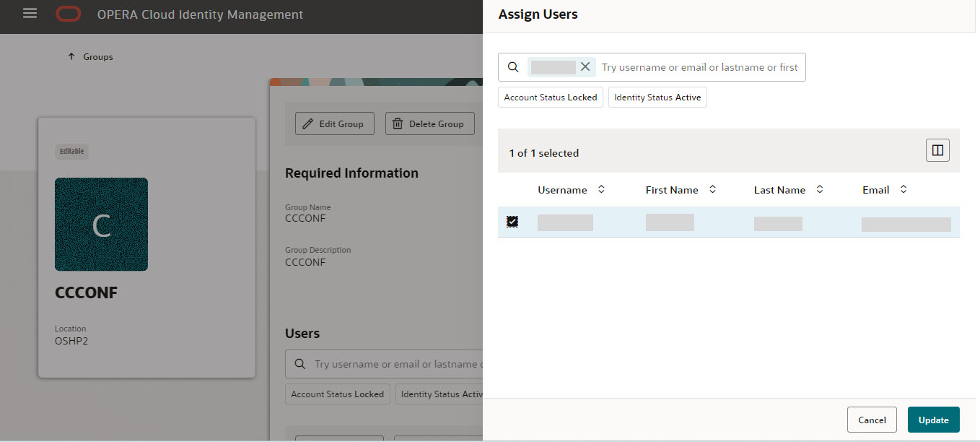Click Cancel to dismiss Assign Users
Image resolution: width=980 pixels, height=442 pixels.
[871, 420]
